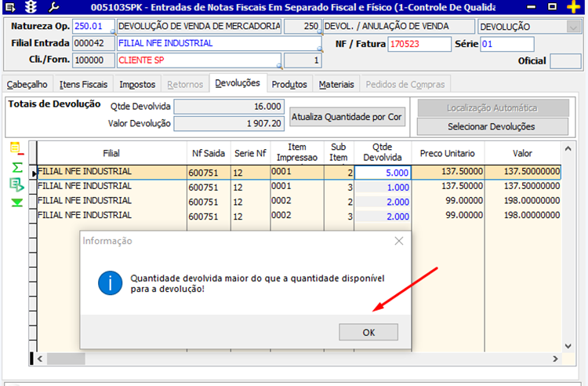Click OK in the Informação dialog

point(368,333)
